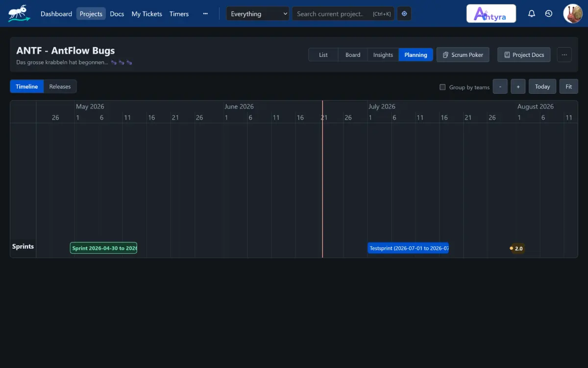Open Scrum Poker
588x368 pixels.
pos(463,55)
